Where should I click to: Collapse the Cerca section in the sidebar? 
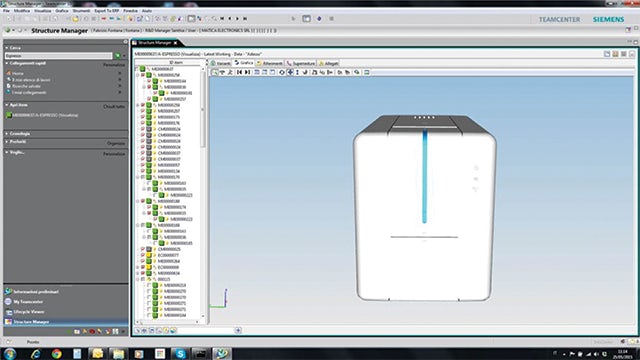pos(7,48)
